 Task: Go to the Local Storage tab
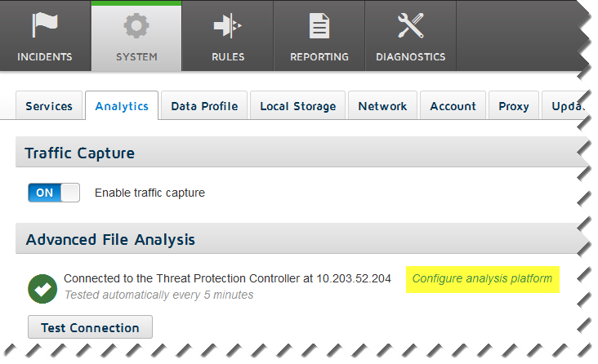(x=297, y=106)
